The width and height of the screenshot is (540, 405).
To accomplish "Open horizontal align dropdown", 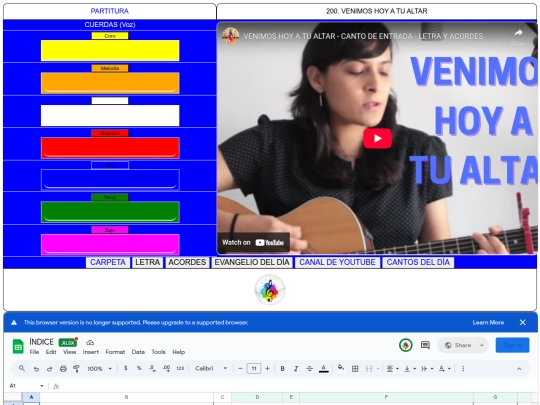I will pos(392,368).
